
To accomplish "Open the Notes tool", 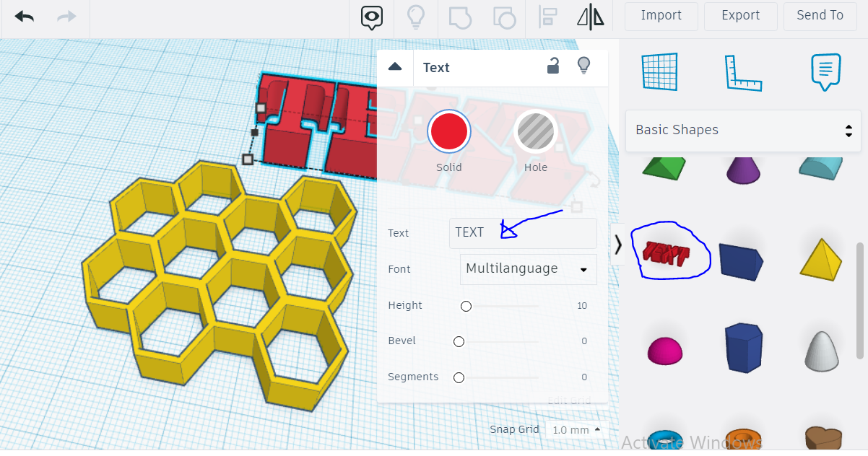I will coord(826,71).
